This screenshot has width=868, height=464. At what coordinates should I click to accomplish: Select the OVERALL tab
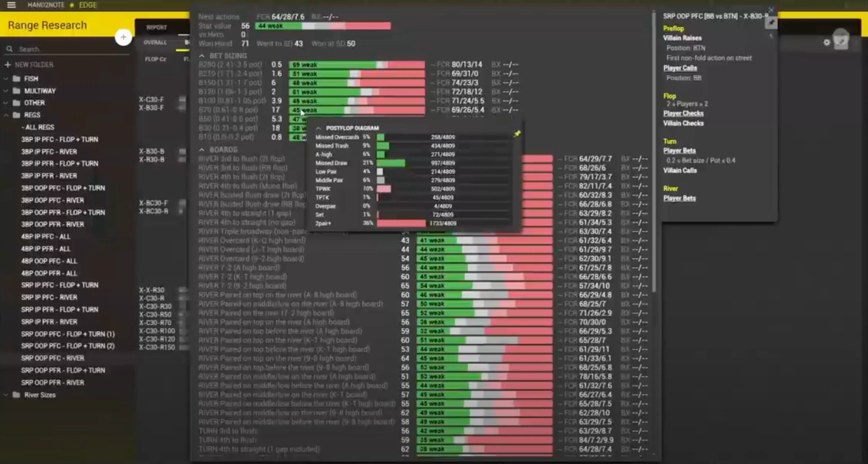click(155, 43)
